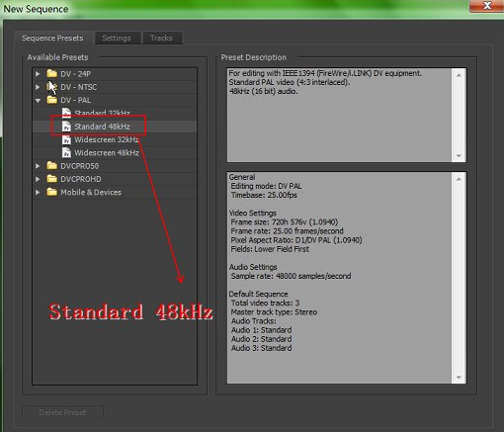504x432 pixels.
Task: Click the 'Master track type: Stereo' line
Action: pos(274,312)
